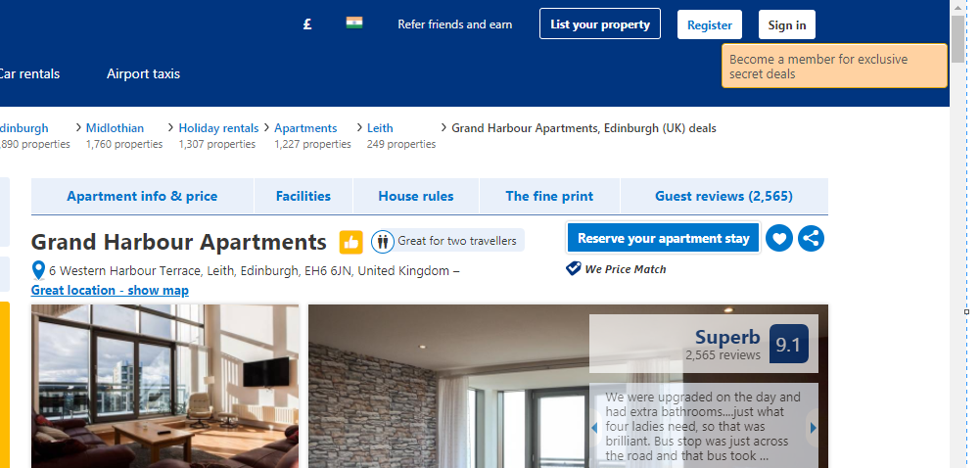Click the Sign in button

[x=787, y=25]
